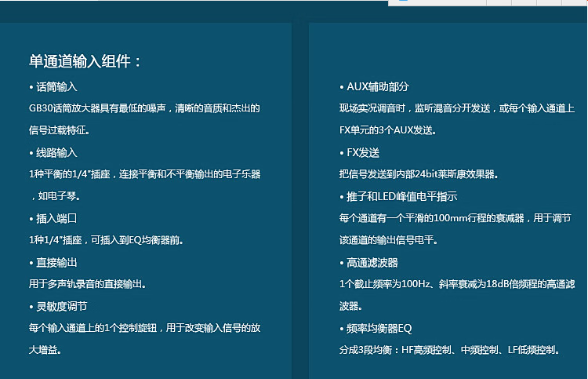Click the 用于多声轨录音的直接输出 text
588x379 pixels.
(88, 284)
